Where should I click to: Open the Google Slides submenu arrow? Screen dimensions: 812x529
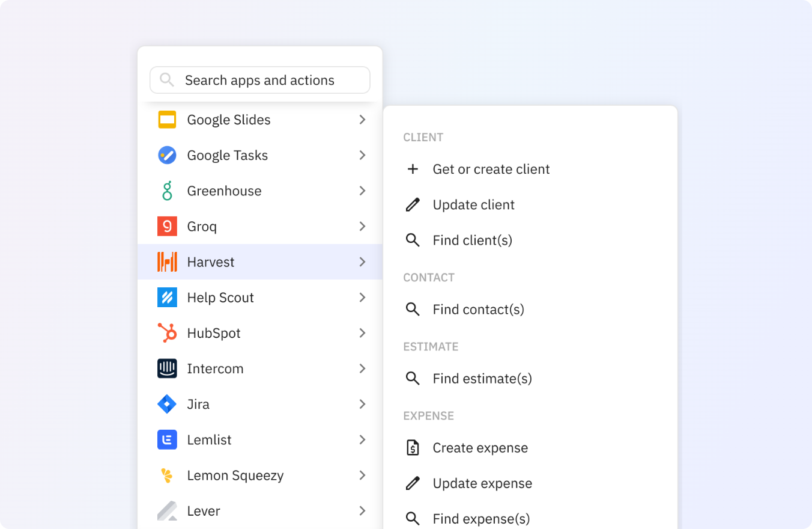pyautogui.click(x=362, y=120)
